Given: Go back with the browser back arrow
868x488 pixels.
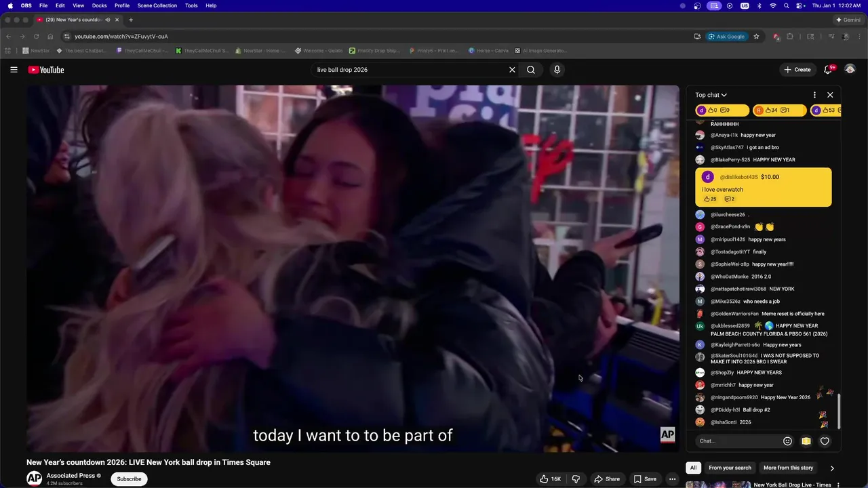Looking at the screenshot, I should [8, 37].
